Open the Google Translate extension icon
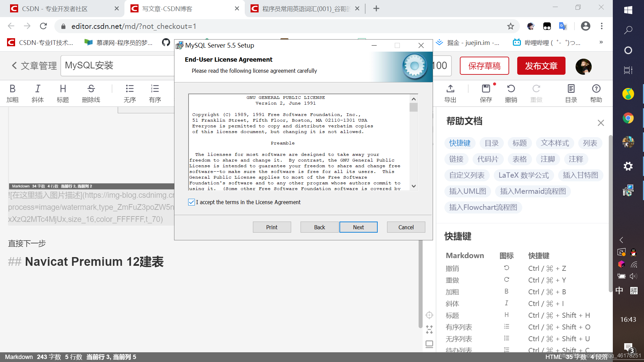Viewport: 644px width, 362px height. [563, 26]
